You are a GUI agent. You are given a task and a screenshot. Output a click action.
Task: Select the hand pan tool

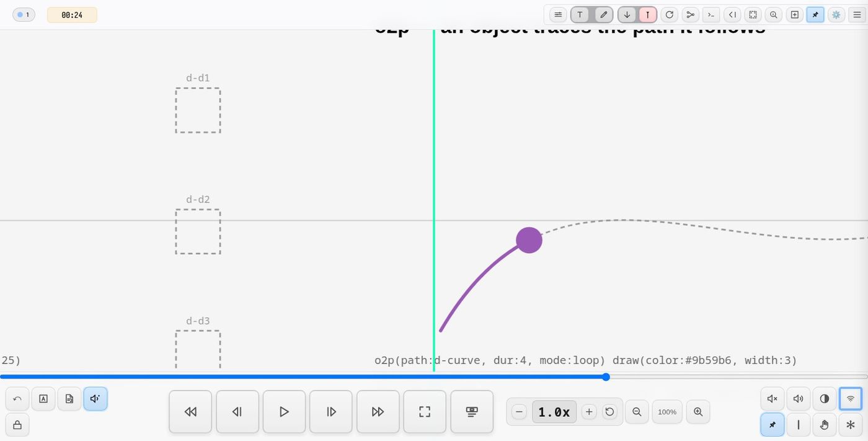(825, 425)
